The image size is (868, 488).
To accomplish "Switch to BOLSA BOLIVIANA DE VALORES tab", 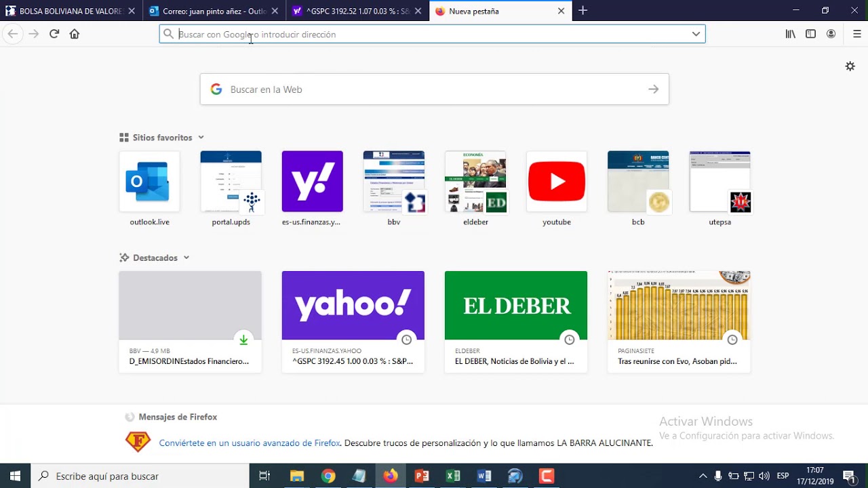I will tap(71, 11).
